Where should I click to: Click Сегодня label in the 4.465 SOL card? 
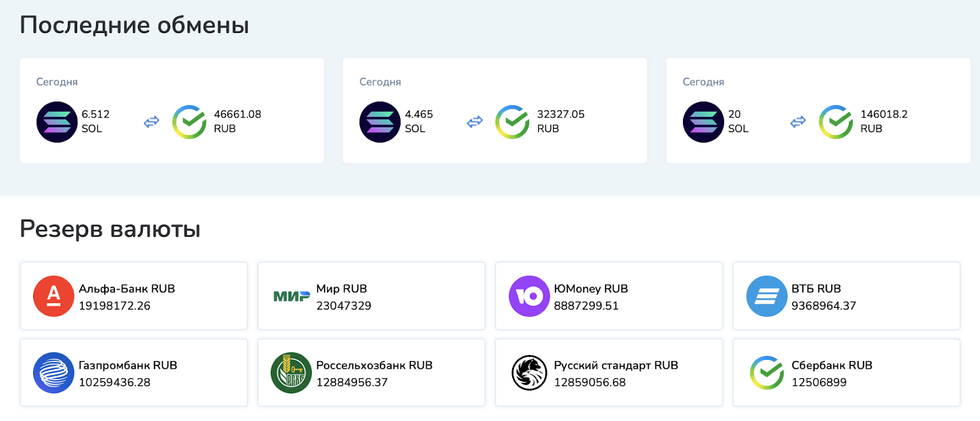pyautogui.click(x=380, y=82)
